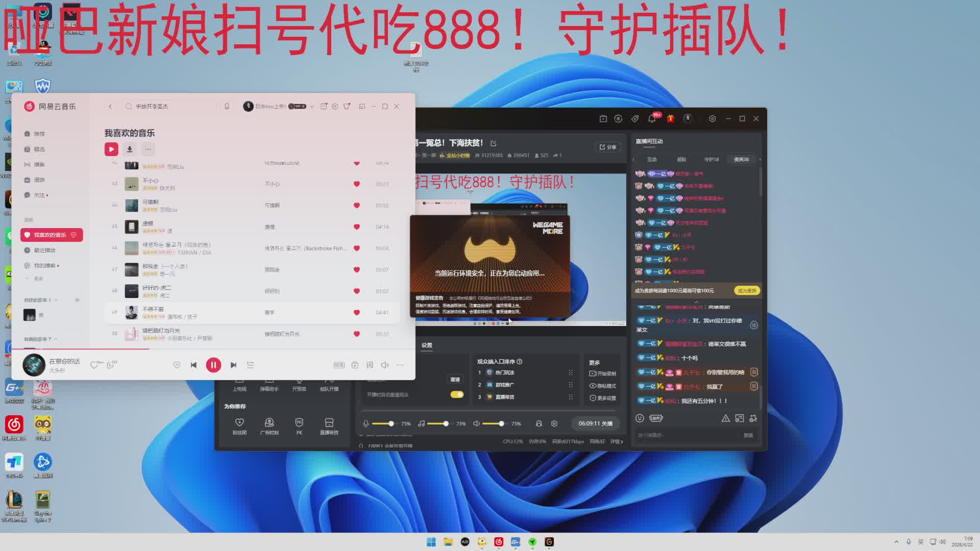Viewport: 980px width, 551px height.
Task: Click the voice search microphone icon
Action: pyautogui.click(x=227, y=106)
